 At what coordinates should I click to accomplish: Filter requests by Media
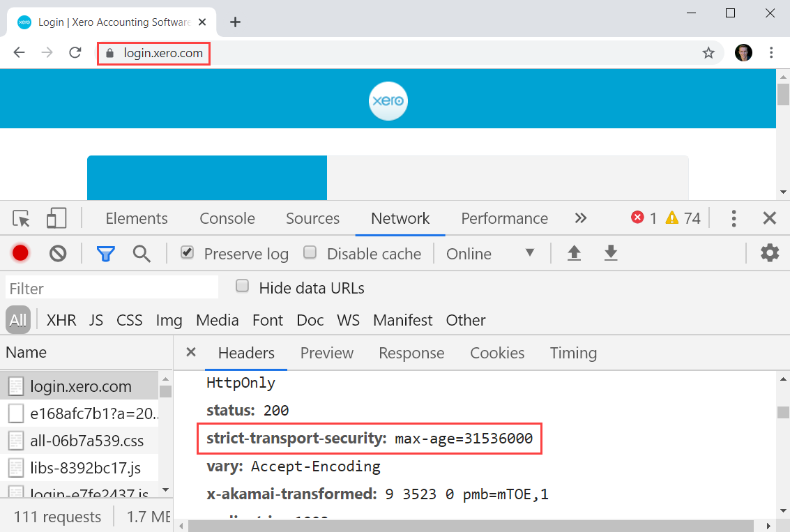click(x=217, y=321)
